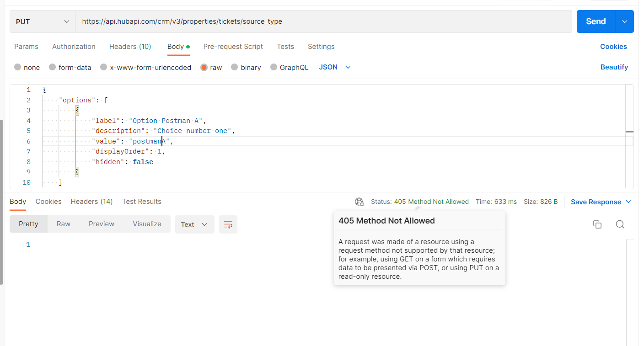Switch body format to GraphQL

(294, 67)
